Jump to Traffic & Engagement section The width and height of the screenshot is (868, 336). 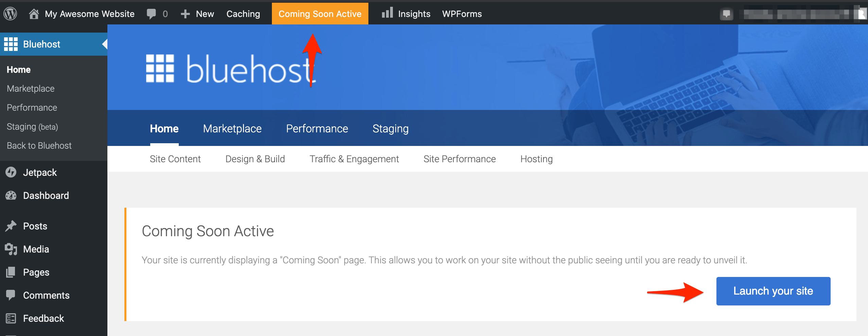pyautogui.click(x=354, y=159)
